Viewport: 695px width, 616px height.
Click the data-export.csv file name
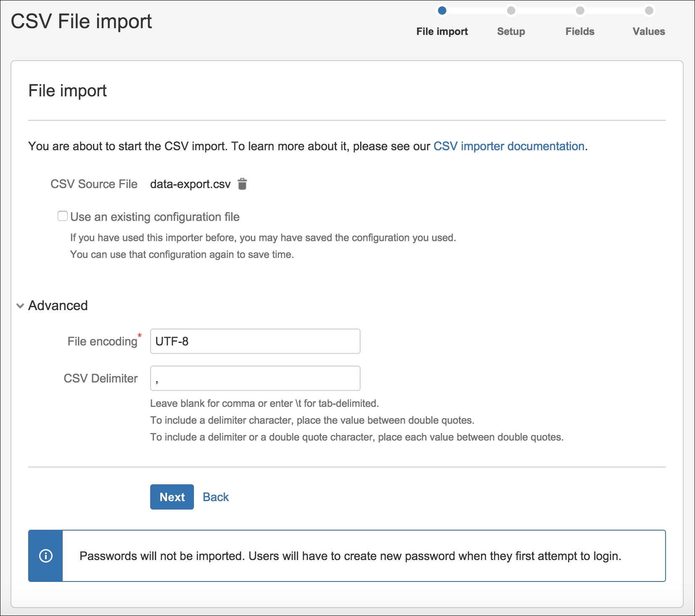coord(190,184)
